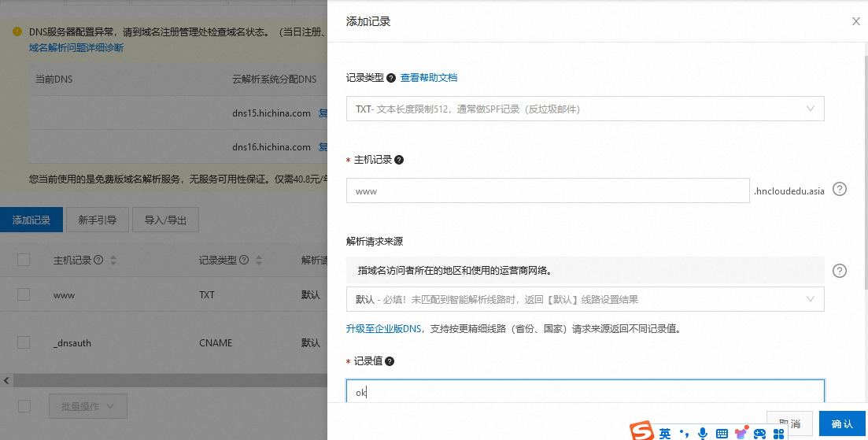Click 取消 button
868x440 pixels.
(789, 423)
